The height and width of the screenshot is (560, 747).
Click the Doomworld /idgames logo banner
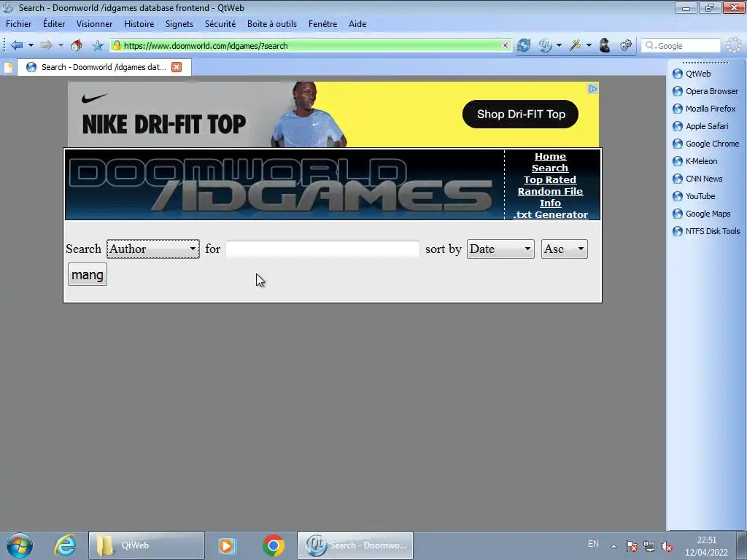tap(285, 184)
